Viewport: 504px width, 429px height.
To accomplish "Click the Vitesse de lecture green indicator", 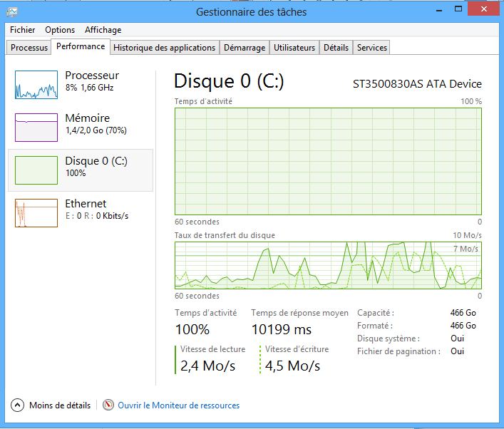I will click(x=176, y=359).
